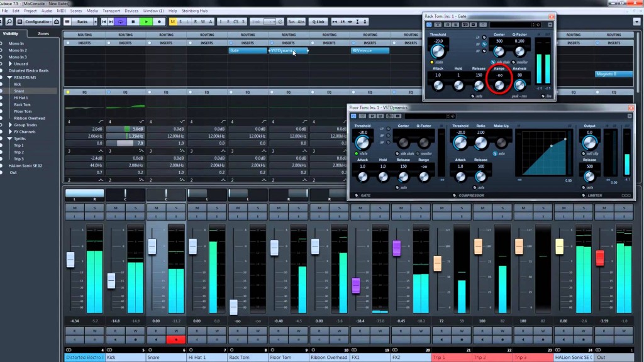The image size is (644, 362).
Task: Click the red record-enable on Snare
Action: click(x=176, y=339)
